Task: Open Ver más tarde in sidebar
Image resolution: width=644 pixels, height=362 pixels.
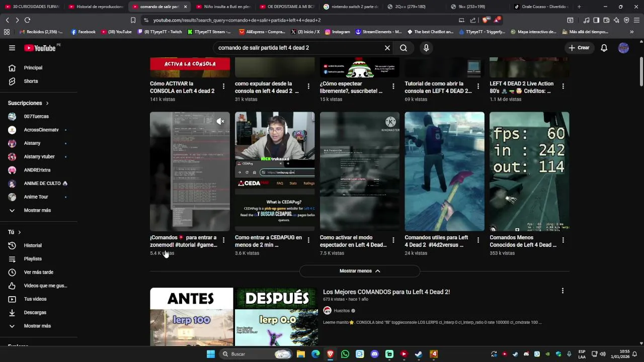Action: pos(38,272)
